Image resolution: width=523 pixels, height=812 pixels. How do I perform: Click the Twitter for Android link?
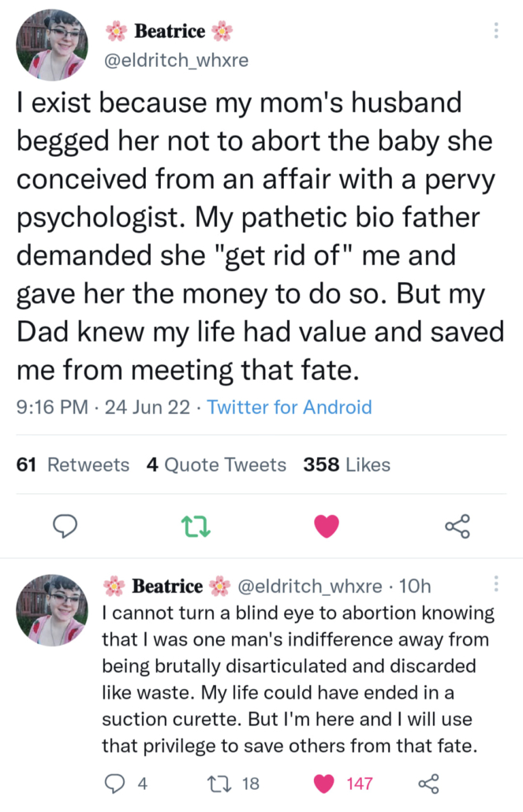pos(289,408)
